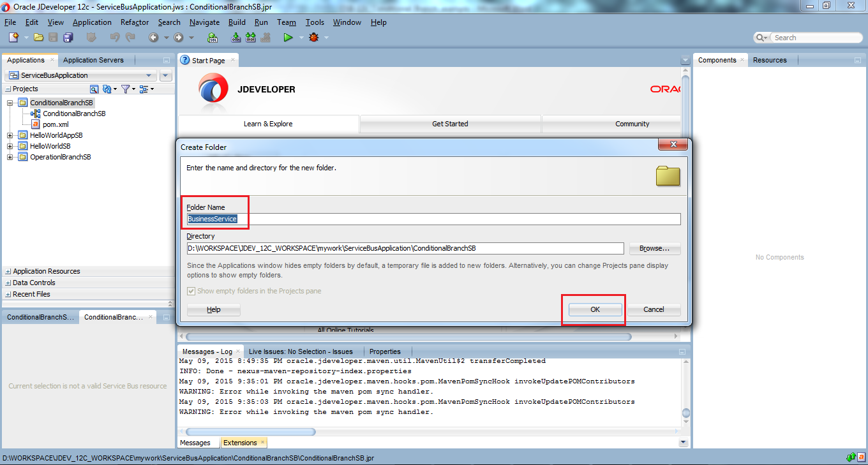The width and height of the screenshot is (868, 465).
Task: Click the Projects navigator display options icon
Action: [144, 89]
